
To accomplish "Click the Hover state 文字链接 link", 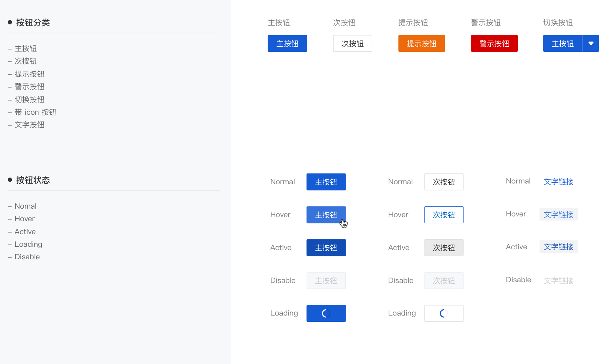I will (558, 215).
